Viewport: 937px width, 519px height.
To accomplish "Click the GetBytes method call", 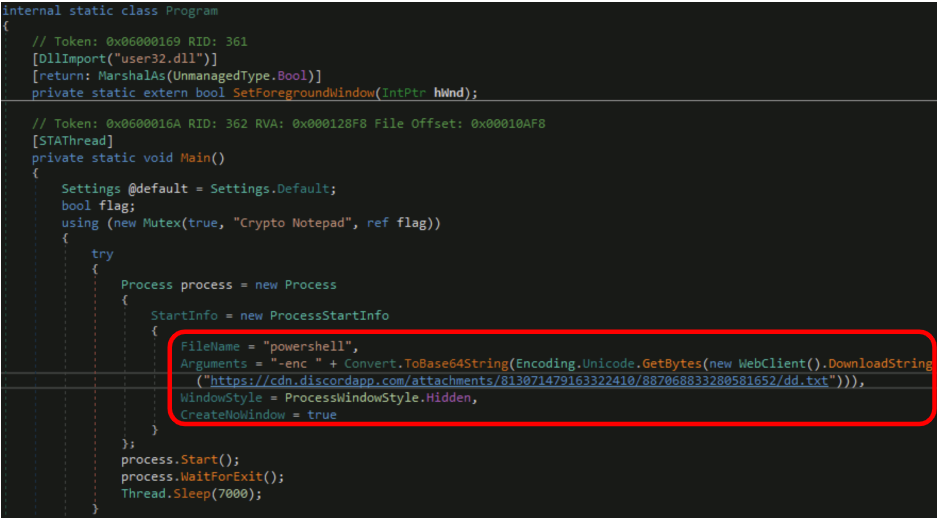I will pyautogui.click(x=672, y=364).
